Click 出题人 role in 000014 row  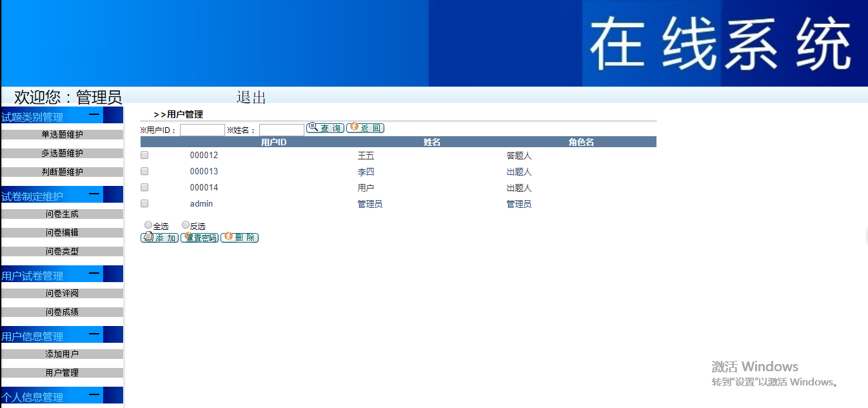(519, 188)
